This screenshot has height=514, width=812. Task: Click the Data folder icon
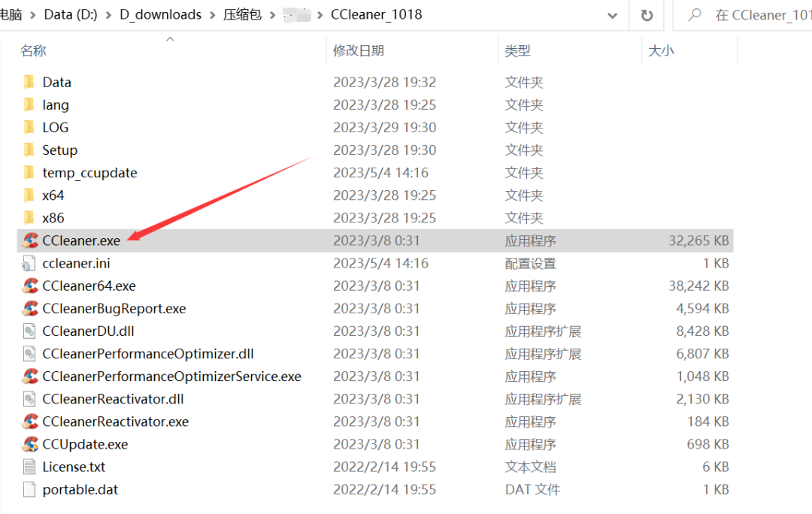click(29, 83)
